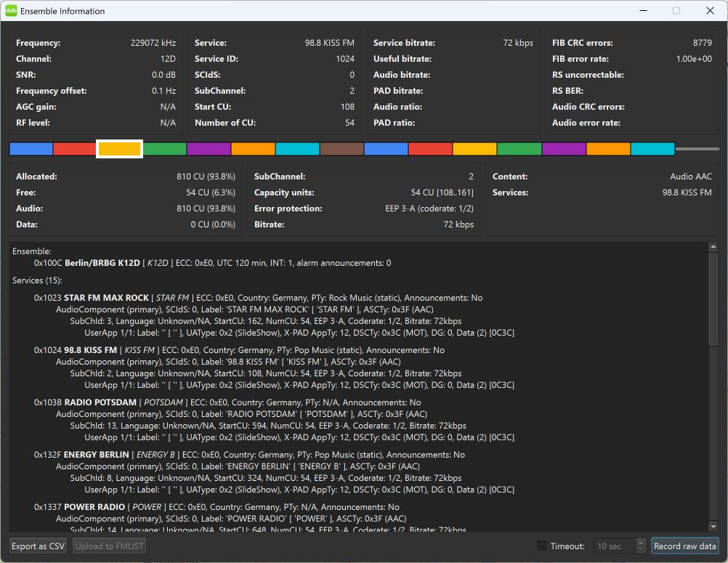Click the gray free capacity section of the bar

click(697, 149)
